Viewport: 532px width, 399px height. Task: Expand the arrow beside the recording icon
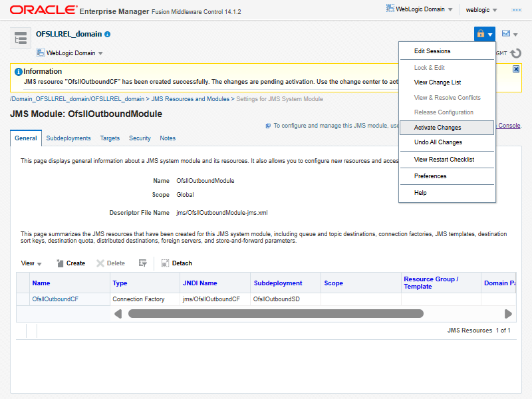tap(515, 35)
